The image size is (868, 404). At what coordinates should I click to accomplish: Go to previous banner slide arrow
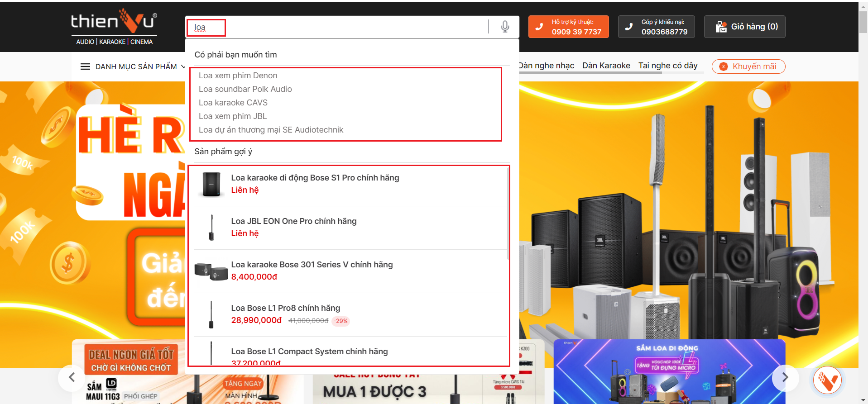(x=72, y=377)
